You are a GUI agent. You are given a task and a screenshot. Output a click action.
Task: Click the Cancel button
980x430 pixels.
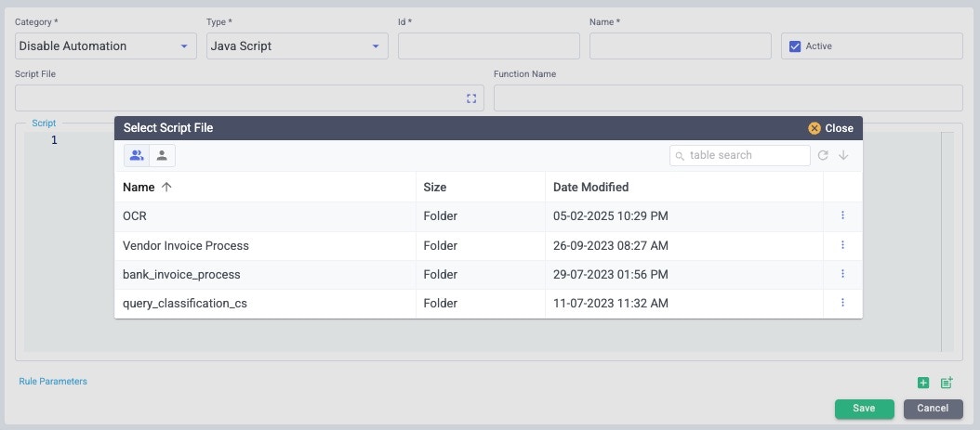[933, 408]
